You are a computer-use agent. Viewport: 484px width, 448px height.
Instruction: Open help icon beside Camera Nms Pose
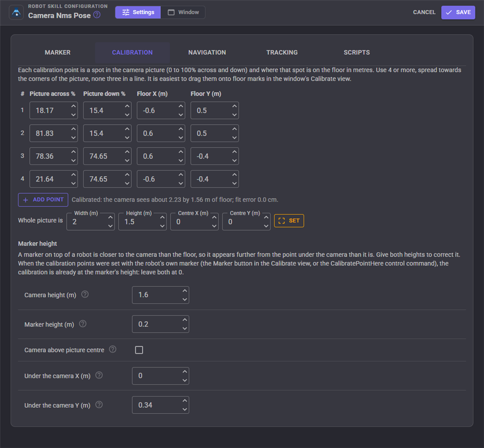[x=97, y=15]
